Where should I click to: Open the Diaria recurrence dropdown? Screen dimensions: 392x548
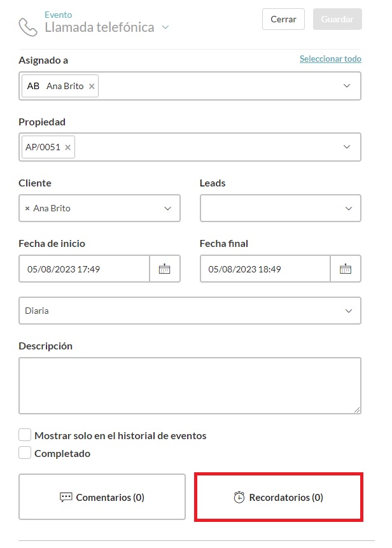(348, 311)
